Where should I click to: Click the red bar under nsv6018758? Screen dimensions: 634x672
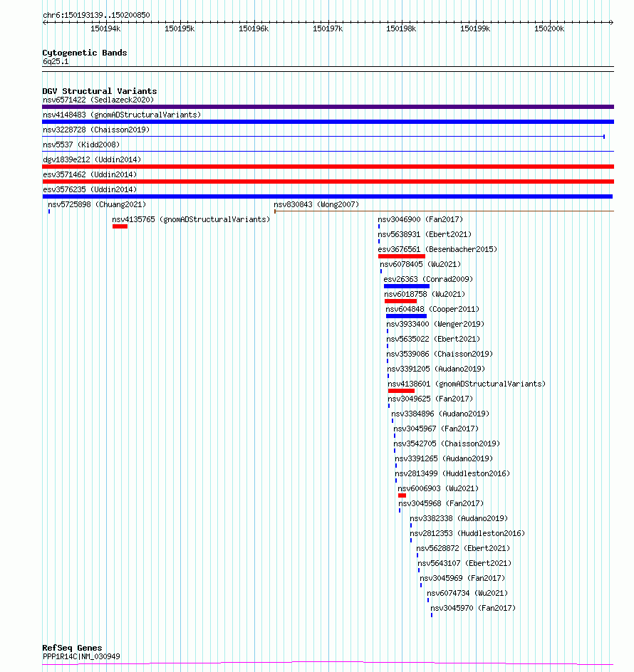[400, 301]
